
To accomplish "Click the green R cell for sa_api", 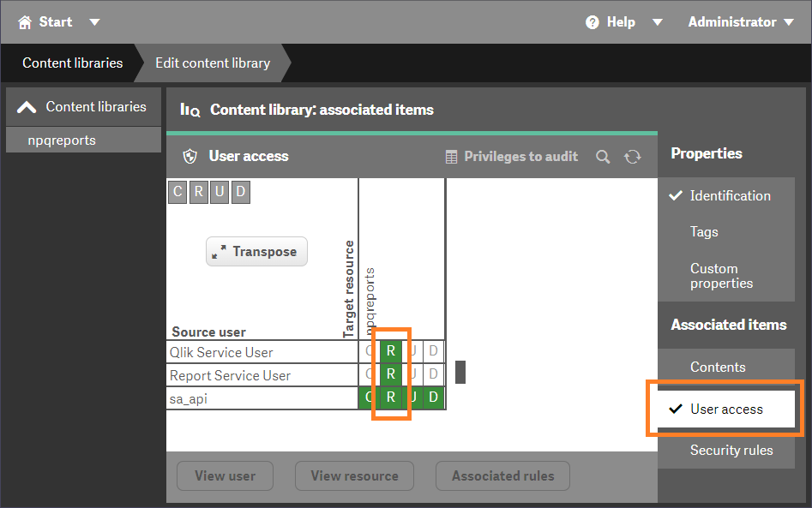I will pyautogui.click(x=391, y=397).
